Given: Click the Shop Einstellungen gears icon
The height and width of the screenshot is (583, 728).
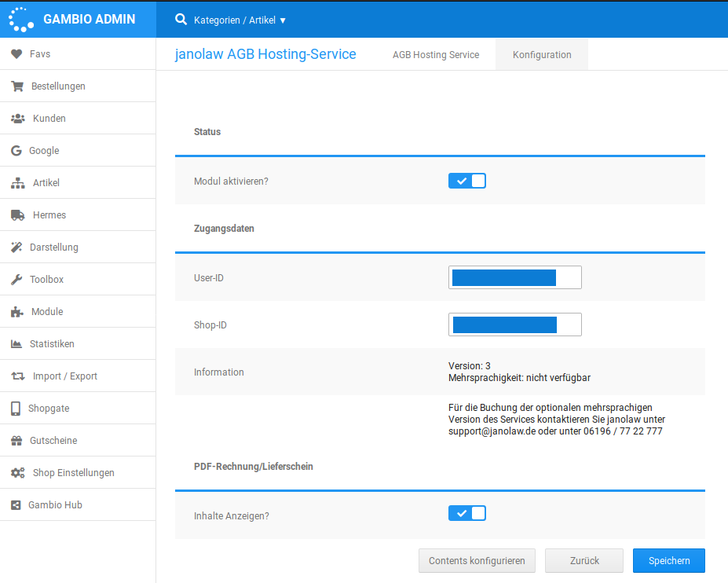Looking at the screenshot, I should (x=18, y=473).
